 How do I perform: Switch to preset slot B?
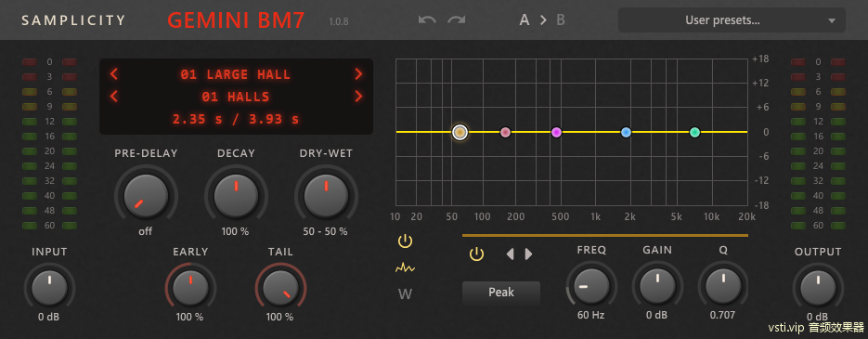coord(561,20)
